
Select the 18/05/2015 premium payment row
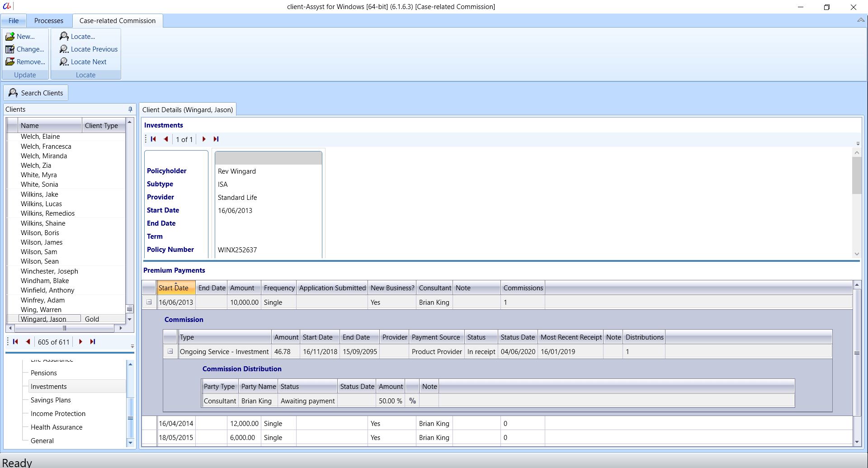(497, 438)
